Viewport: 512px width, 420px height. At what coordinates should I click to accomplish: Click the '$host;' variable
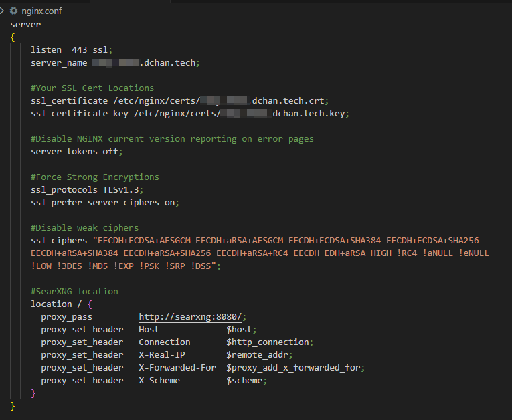(x=242, y=330)
